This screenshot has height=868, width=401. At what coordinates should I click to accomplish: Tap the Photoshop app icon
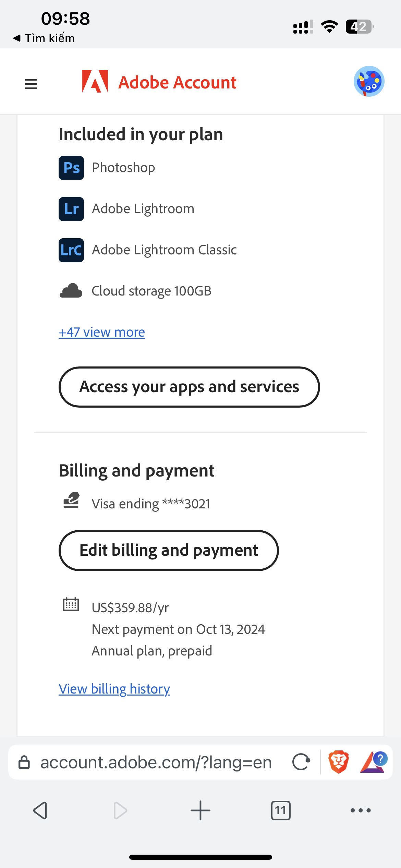pos(71,168)
